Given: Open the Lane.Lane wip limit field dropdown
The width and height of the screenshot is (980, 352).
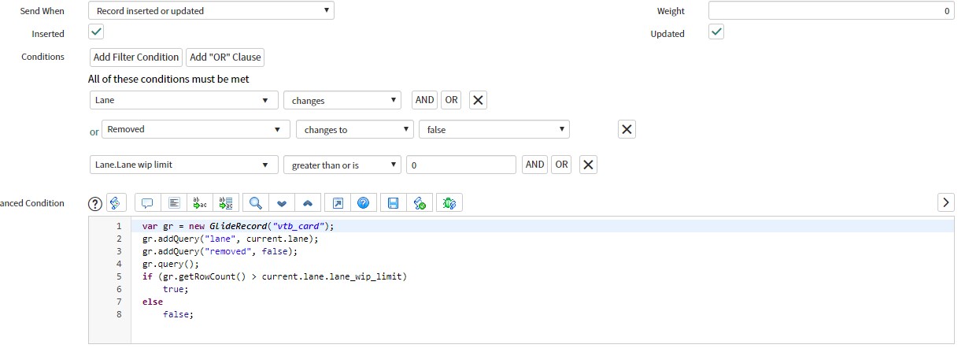Looking at the screenshot, I should 183,165.
